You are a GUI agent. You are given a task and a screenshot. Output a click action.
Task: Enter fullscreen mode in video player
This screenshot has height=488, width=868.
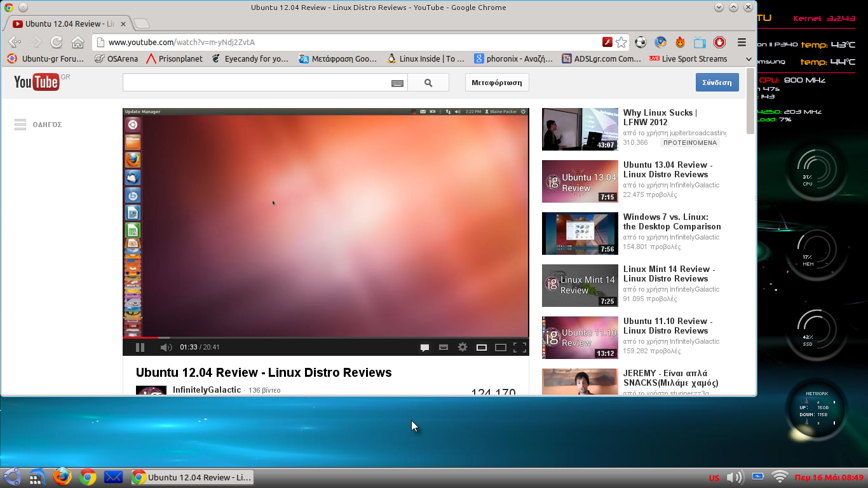[x=520, y=348]
